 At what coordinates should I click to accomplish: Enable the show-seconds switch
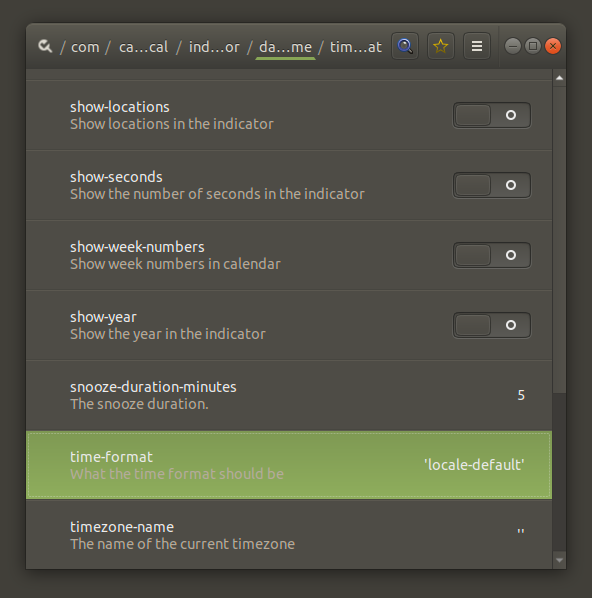pyautogui.click(x=492, y=185)
